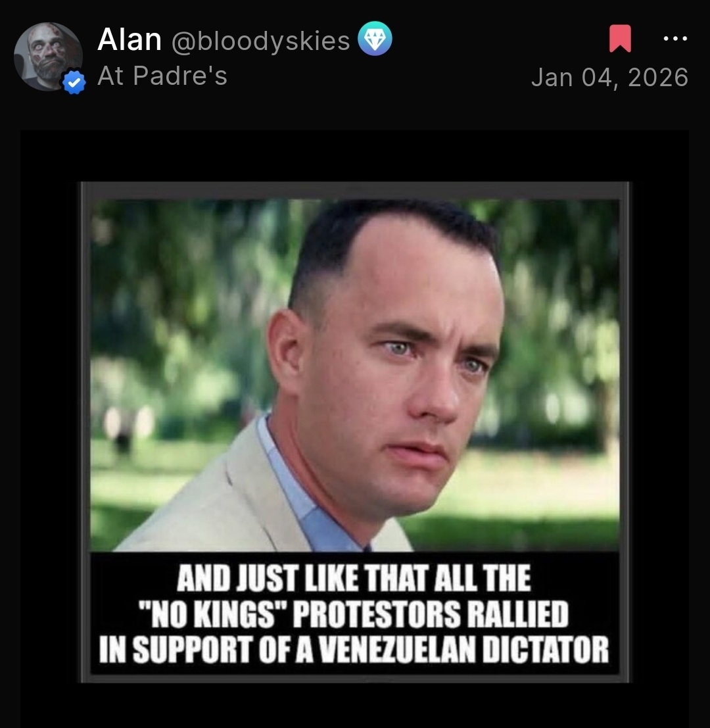Click the Jan 04, 2026 post date
This screenshot has width=710, height=728.
pos(610,77)
